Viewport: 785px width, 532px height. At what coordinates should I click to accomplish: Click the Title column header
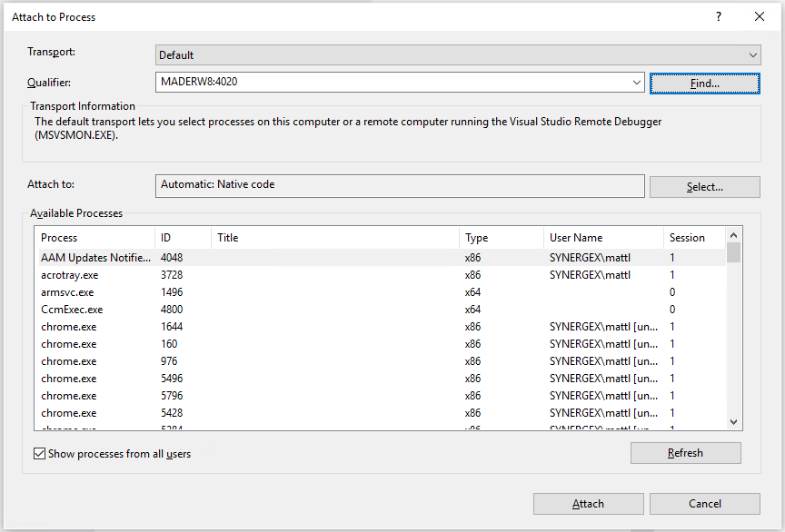pyautogui.click(x=334, y=238)
